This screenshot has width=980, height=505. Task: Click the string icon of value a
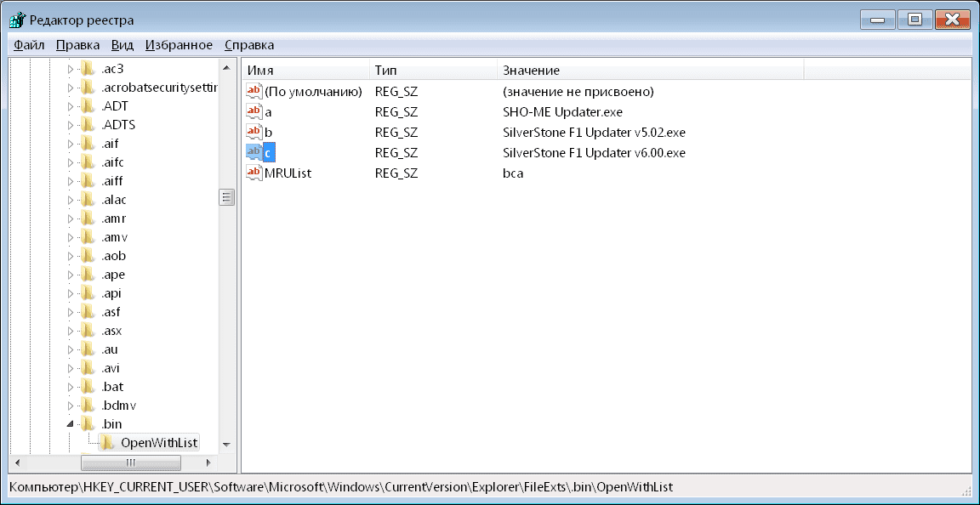254,111
